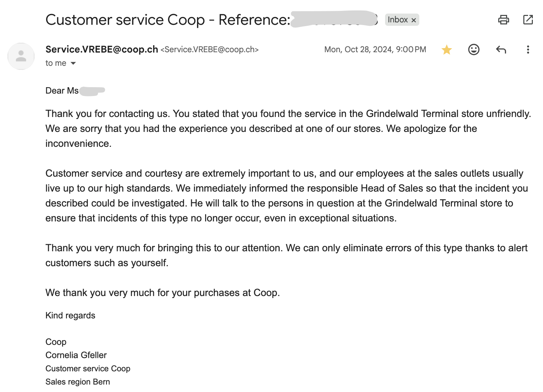543x392 pixels.
Task: Open the three-dot More options menu
Action: coord(528,50)
